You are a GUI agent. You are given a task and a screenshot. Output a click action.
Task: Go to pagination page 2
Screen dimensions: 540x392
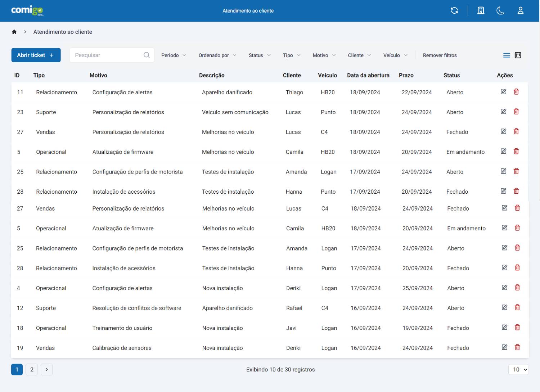32,369
